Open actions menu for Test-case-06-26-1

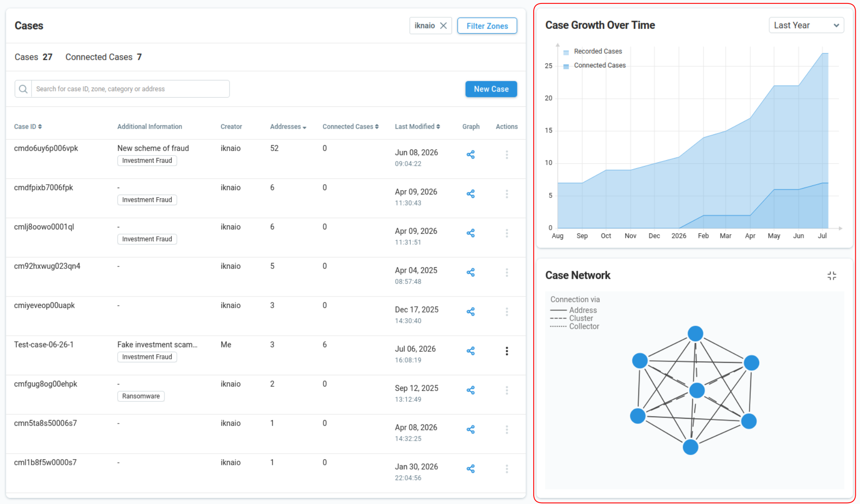pyautogui.click(x=507, y=351)
